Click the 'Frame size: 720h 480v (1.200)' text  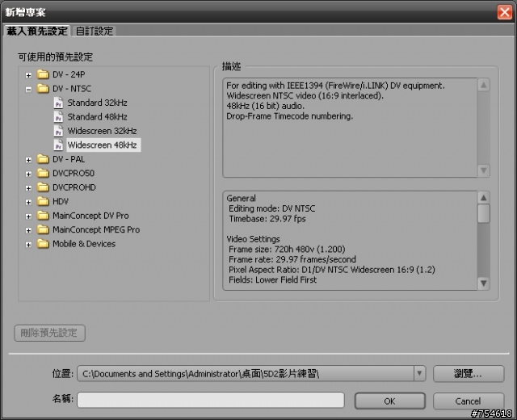click(x=287, y=250)
